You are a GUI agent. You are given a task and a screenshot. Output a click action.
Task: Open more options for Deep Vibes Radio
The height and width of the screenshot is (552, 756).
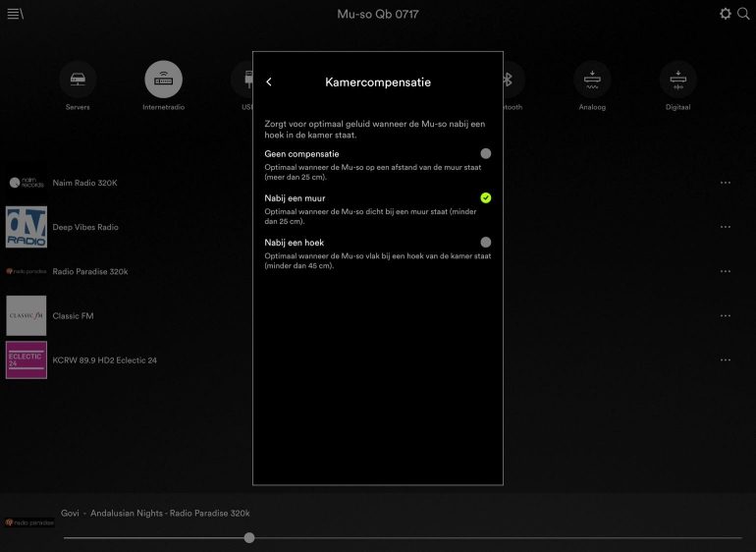(725, 227)
